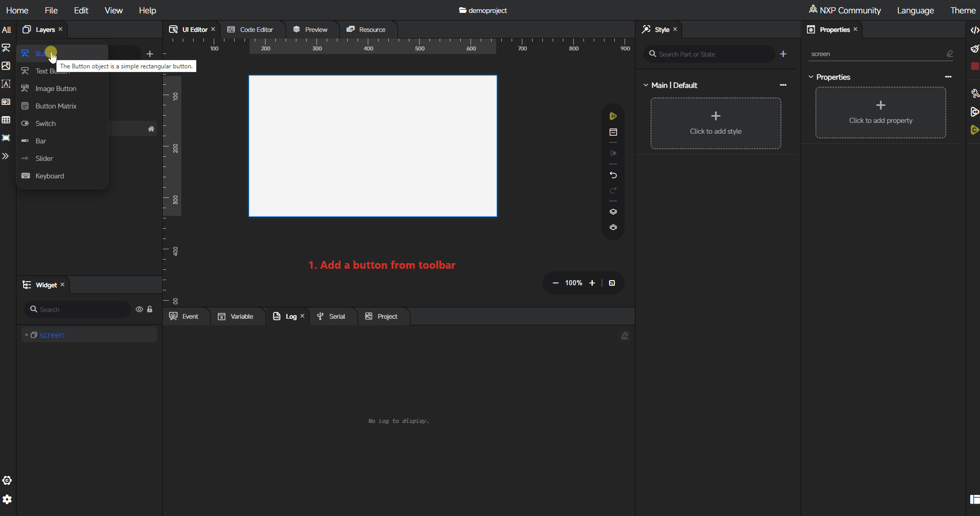Select Button widget in dropdown list

[x=62, y=53]
